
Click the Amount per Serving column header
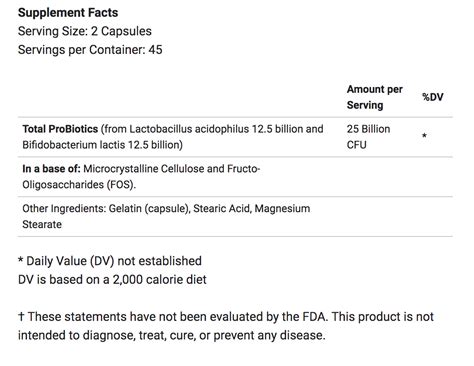click(x=375, y=97)
